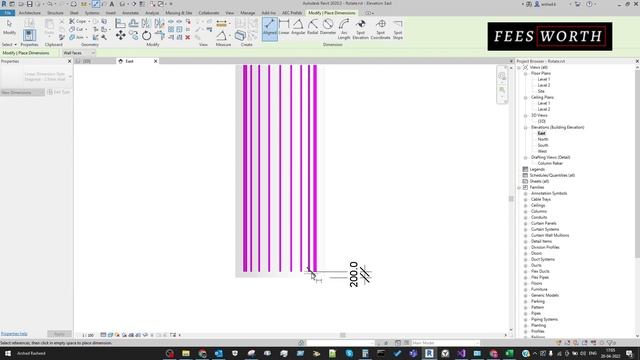Open the Excel icon on the taskbar
The height and width of the screenshot is (360, 640).
point(509,353)
